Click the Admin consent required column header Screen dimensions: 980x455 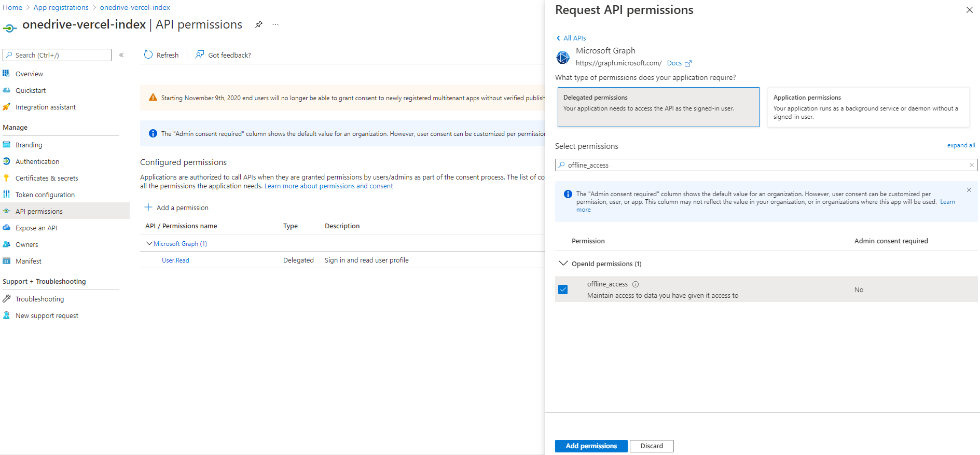pyautogui.click(x=891, y=241)
